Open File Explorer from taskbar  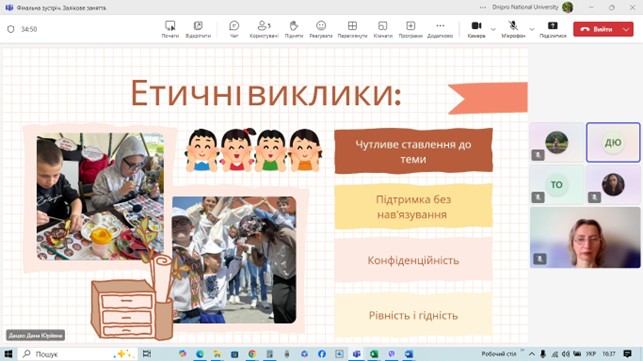pyautogui.click(x=217, y=354)
